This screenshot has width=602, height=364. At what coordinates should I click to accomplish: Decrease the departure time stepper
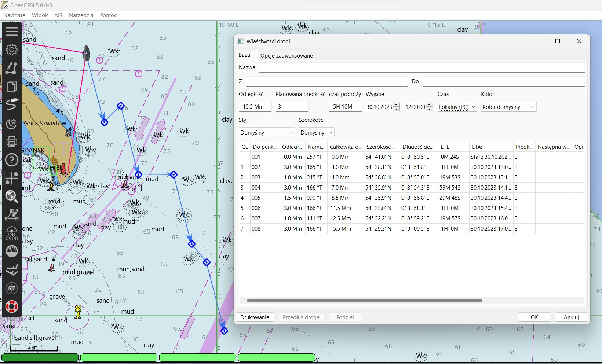point(430,109)
